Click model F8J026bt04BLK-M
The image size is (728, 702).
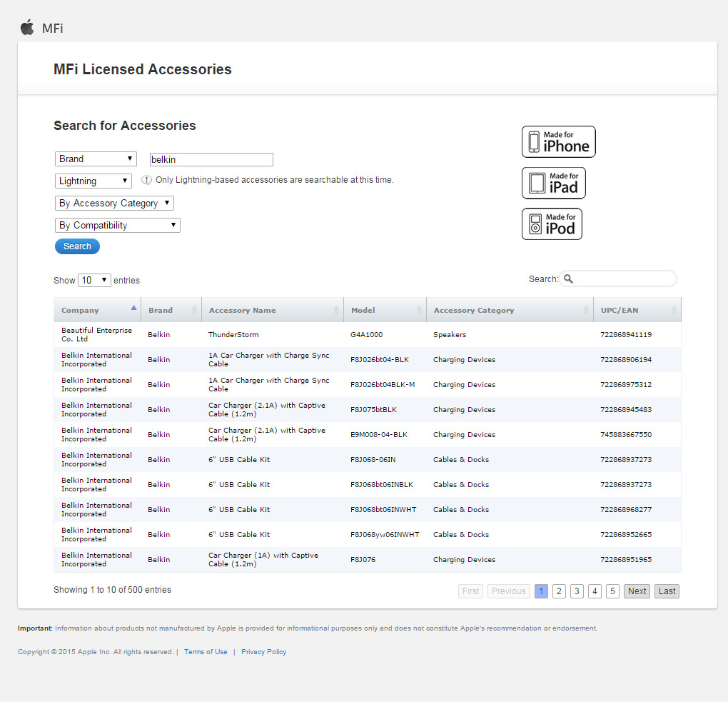pos(383,385)
